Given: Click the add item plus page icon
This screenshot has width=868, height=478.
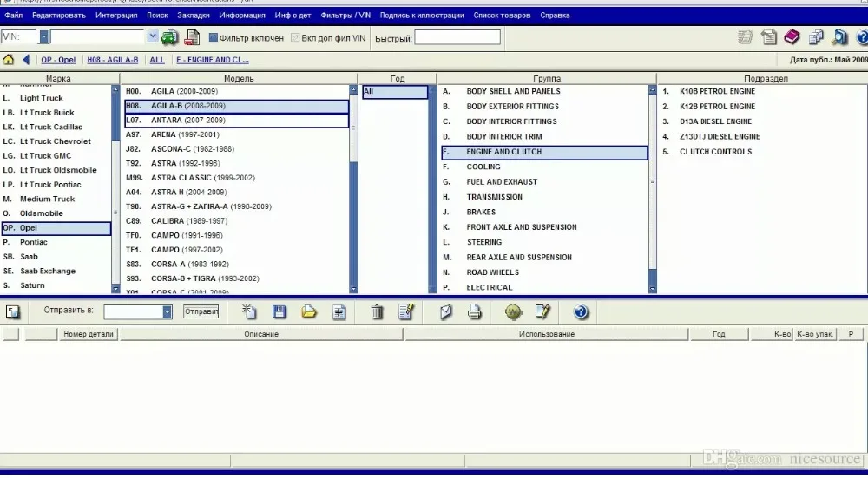Looking at the screenshot, I should [339, 312].
